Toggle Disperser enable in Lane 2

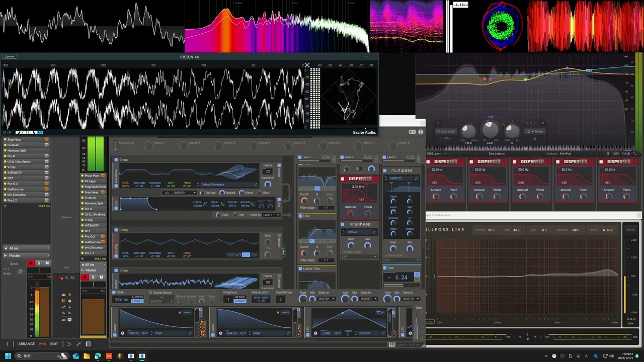343,179
